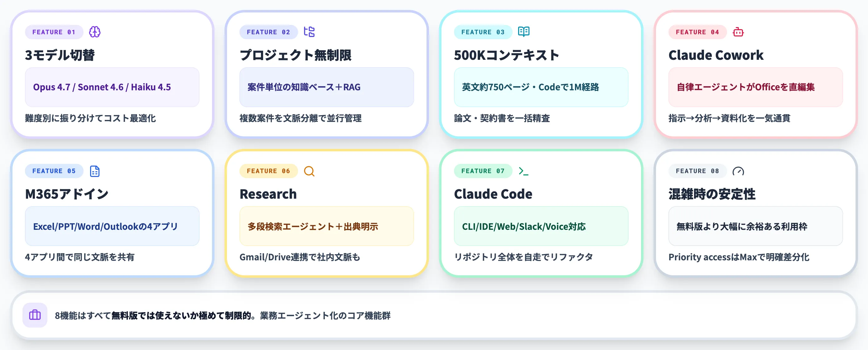Select the FEATURE 04 badge

tap(697, 32)
